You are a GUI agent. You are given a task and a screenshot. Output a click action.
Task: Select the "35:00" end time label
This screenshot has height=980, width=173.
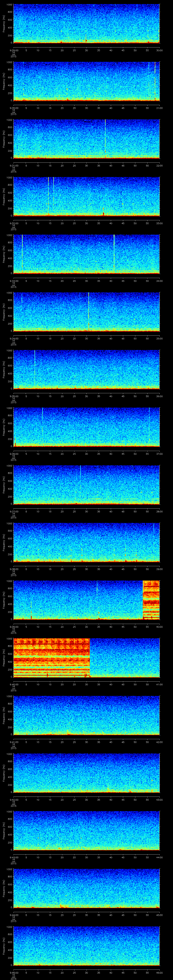pyautogui.click(x=160, y=339)
